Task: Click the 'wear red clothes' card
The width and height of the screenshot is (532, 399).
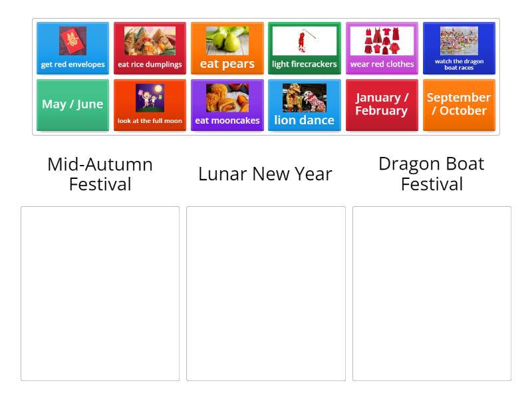Action: coord(382,48)
